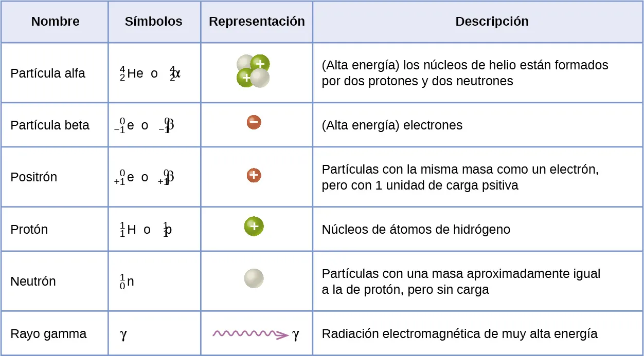Select the Partícula beta row name
The image size is (644, 356).
[50, 125]
